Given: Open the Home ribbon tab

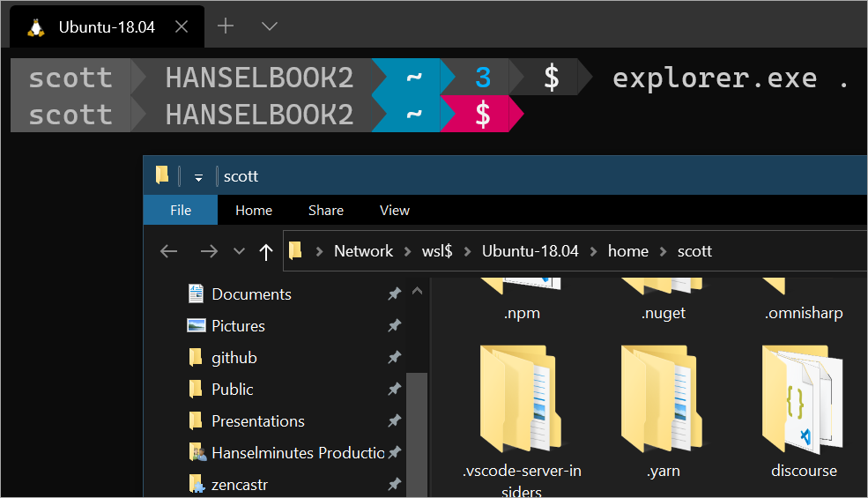Looking at the screenshot, I should tap(254, 211).
